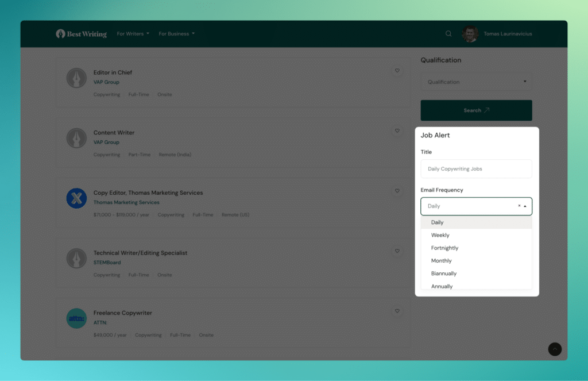Open Editor in Chief job title
The height and width of the screenshot is (381, 588).
[113, 72]
